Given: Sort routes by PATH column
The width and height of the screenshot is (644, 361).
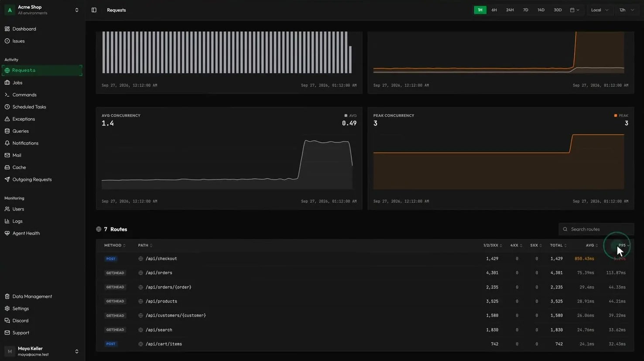Looking at the screenshot, I should click(145, 245).
